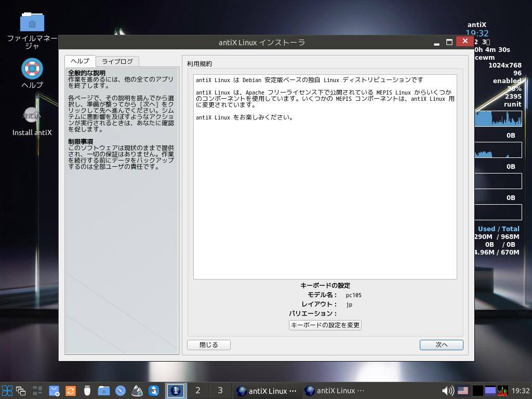Click inside the license terms text area
532x399 pixels.
(325, 197)
